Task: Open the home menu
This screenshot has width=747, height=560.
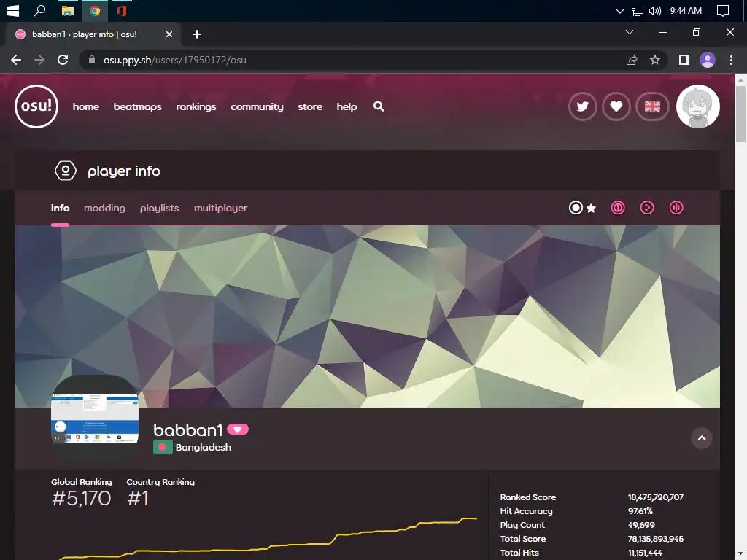Action: click(x=86, y=106)
